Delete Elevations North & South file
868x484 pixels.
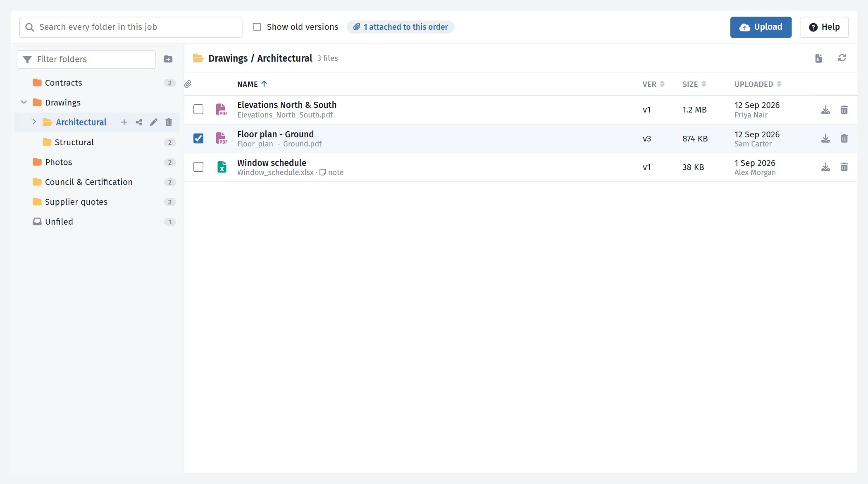click(844, 110)
